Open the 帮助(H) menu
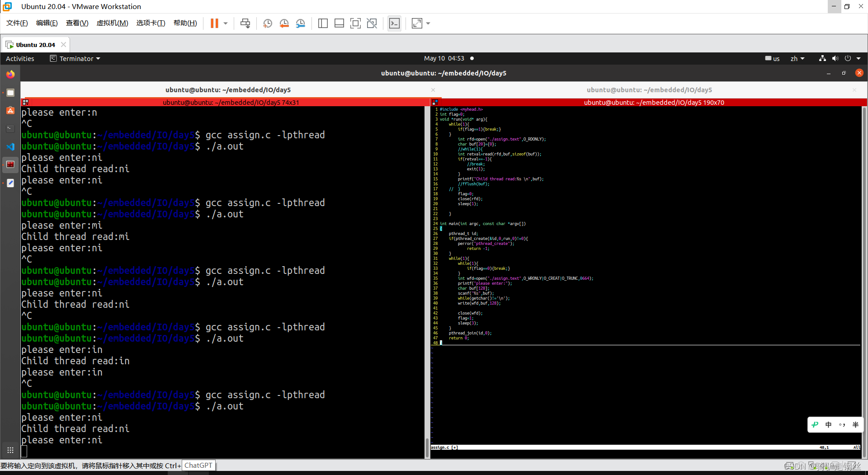 tap(185, 23)
